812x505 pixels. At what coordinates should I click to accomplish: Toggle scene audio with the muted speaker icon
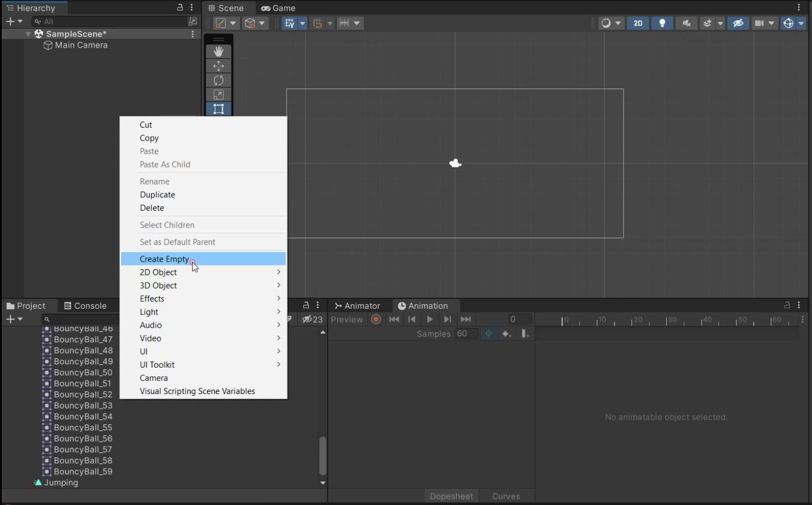686,23
